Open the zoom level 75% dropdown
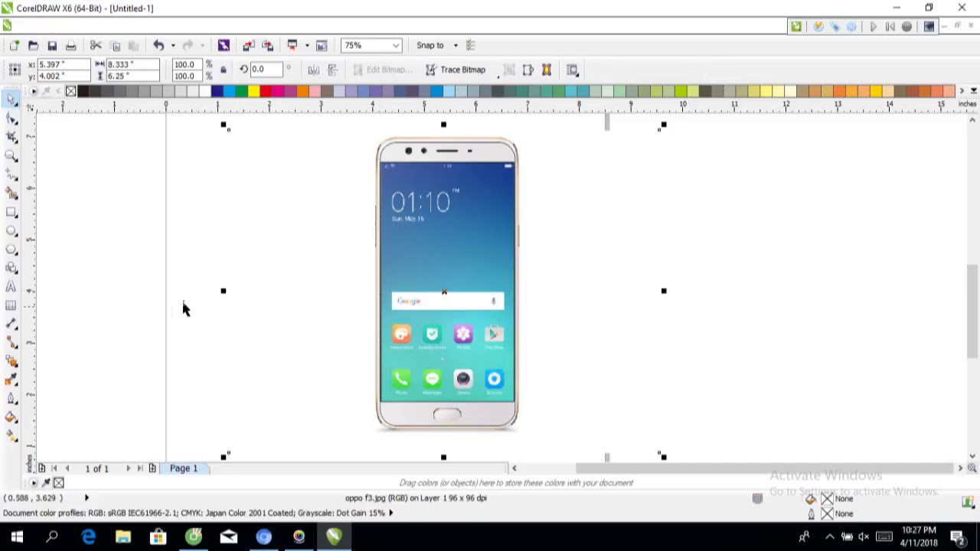Viewport: 980px width, 551px height. click(x=395, y=45)
